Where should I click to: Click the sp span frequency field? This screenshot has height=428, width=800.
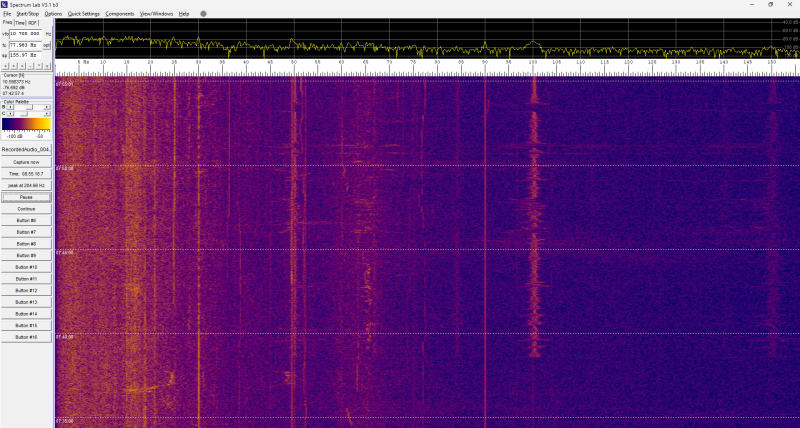click(x=26, y=55)
